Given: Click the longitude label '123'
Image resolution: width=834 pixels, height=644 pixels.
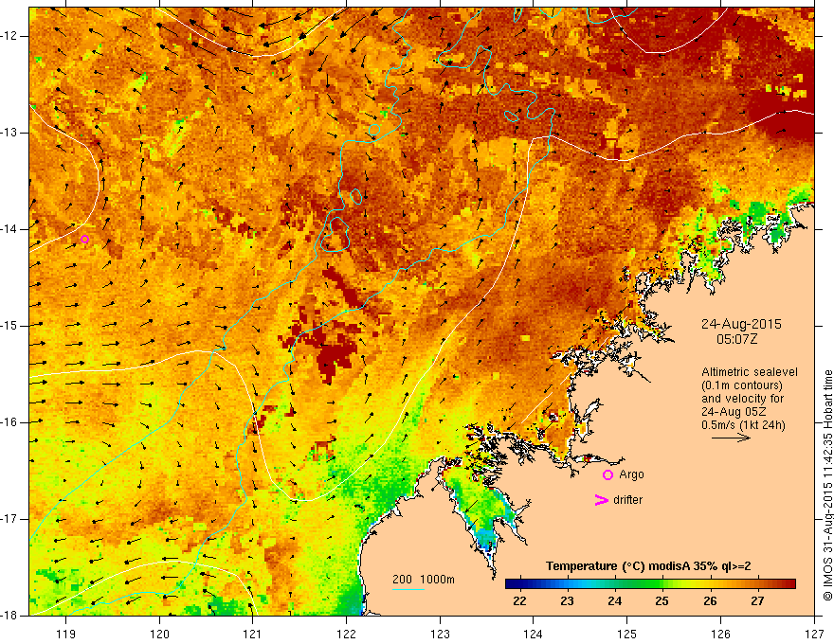Looking at the screenshot, I should click(x=440, y=634).
